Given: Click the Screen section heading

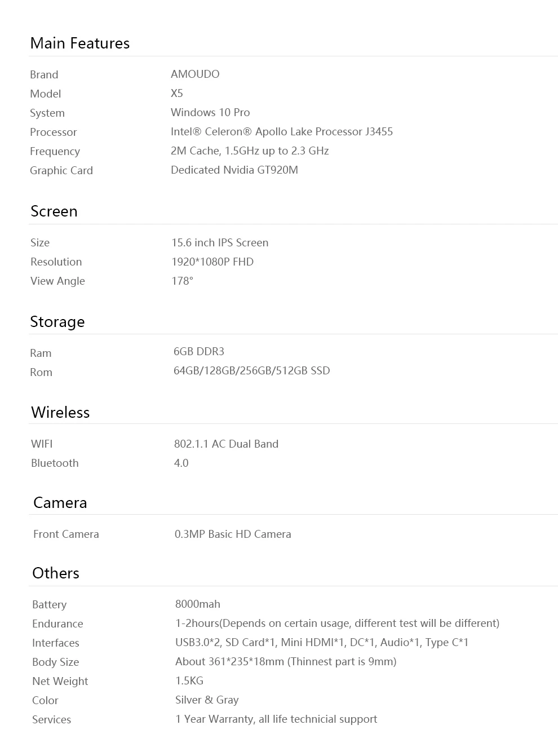Looking at the screenshot, I should 54,211.
